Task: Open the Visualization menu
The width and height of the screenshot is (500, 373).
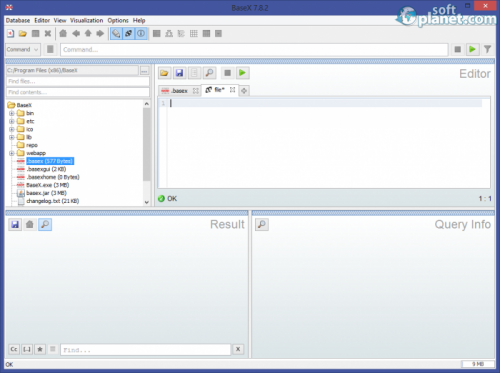Action: (x=87, y=20)
